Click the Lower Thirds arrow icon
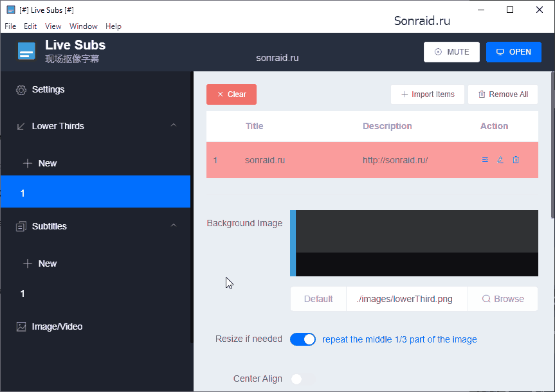 pyautogui.click(x=21, y=127)
